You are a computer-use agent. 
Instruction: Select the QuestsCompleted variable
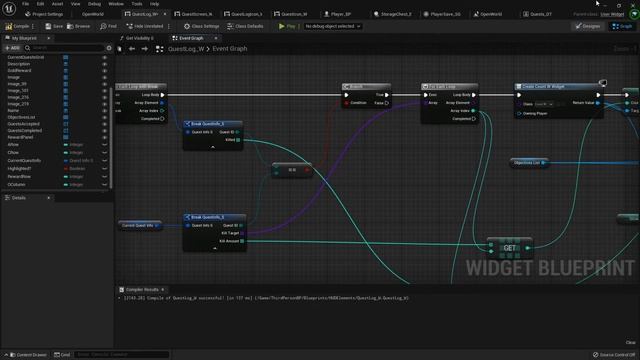click(x=24, y=131)
